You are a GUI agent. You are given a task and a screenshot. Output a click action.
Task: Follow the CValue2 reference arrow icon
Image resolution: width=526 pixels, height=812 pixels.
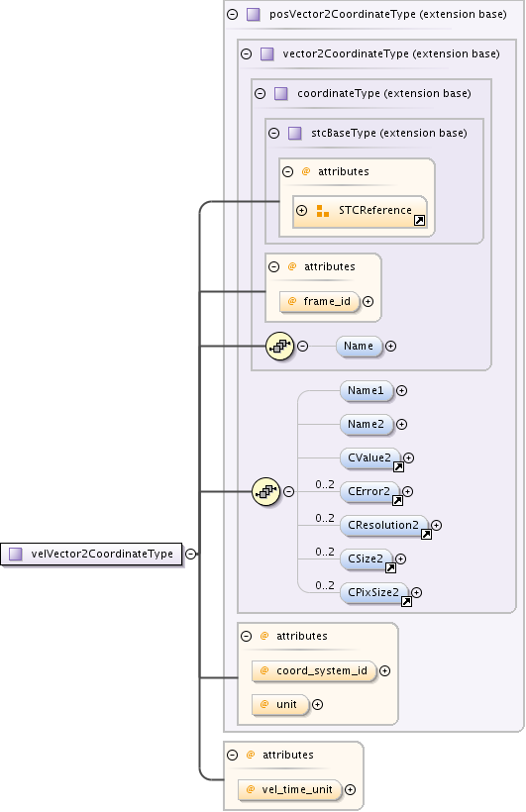[x=398, y=467]
